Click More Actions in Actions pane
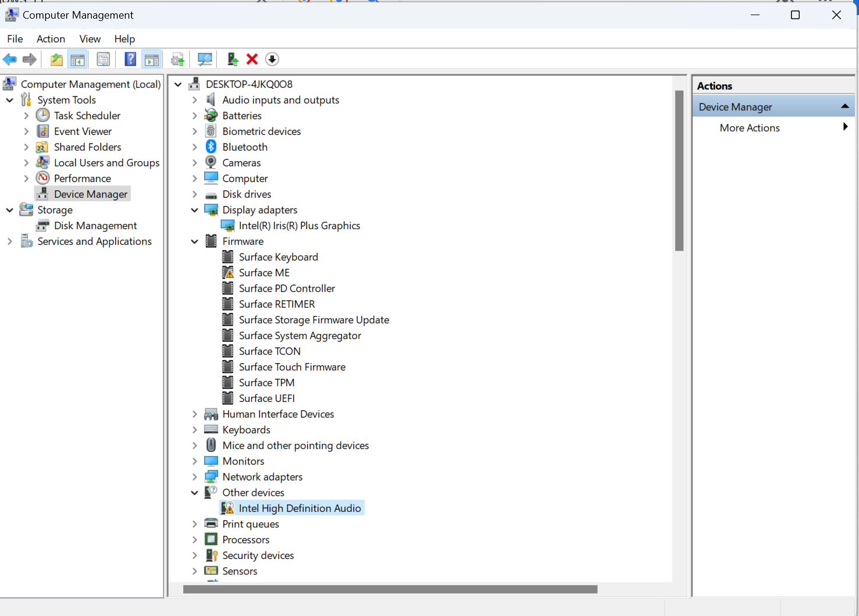The width and height of the screenshot is (859, 616). pos(749,128)
